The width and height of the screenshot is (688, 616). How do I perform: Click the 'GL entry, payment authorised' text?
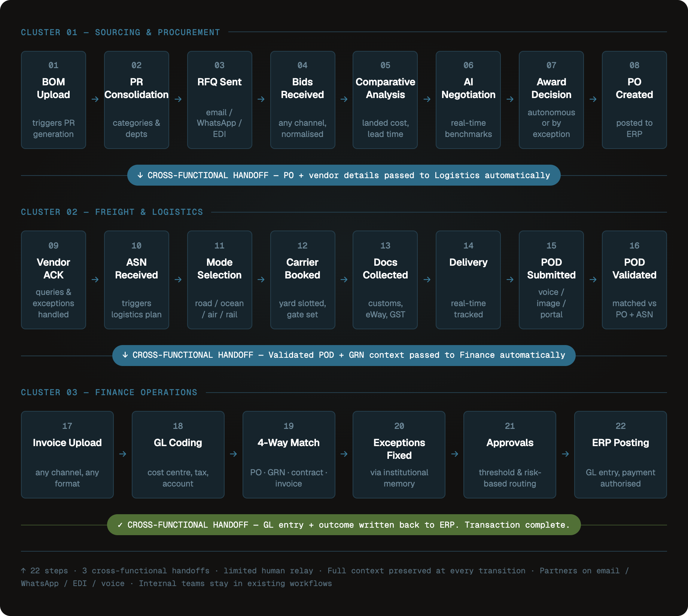coord(621,478)
